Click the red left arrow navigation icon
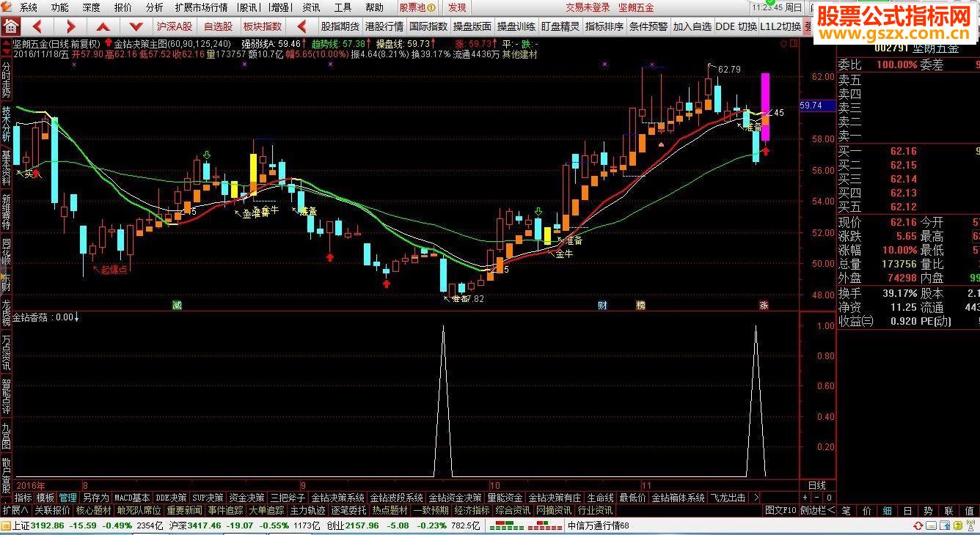The width and height of the screenshot is (980, 535). click(37, 26)
